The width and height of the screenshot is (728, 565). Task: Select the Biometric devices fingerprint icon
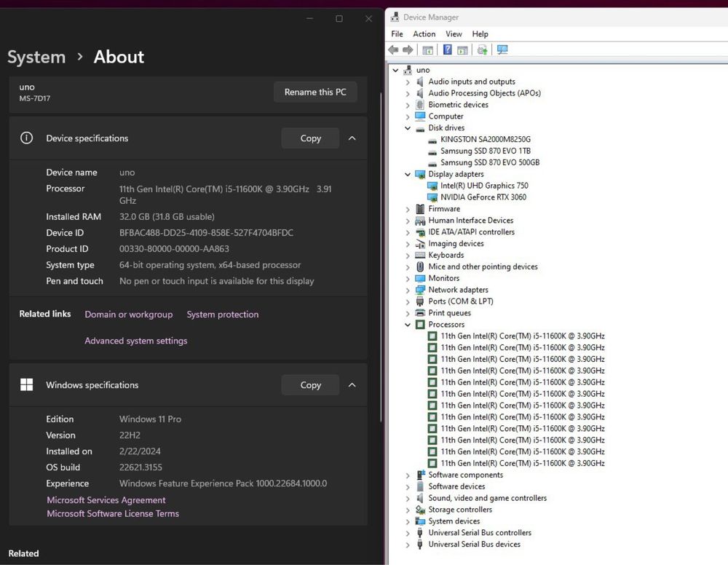click(x=420, y=104)
